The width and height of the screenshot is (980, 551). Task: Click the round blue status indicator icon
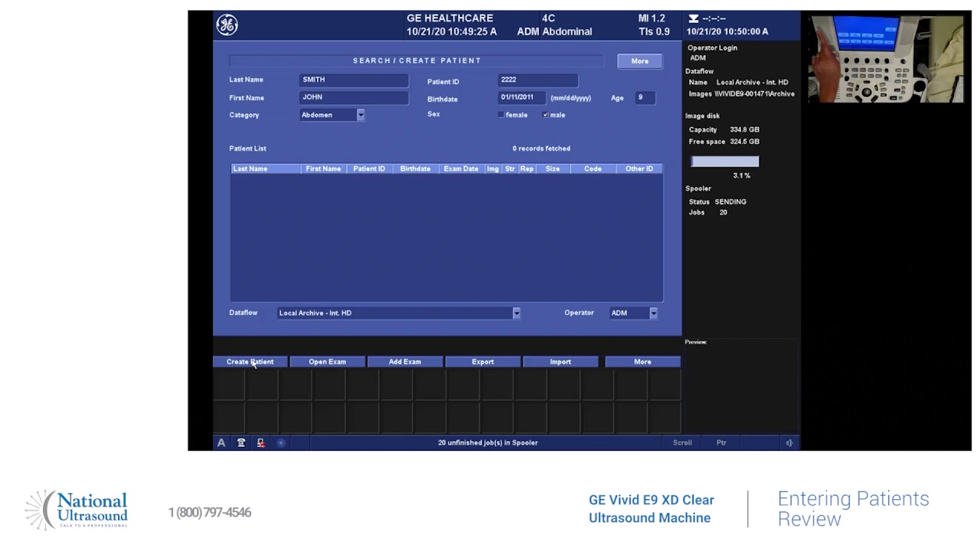pyautogui.click(x=281, y=442)
